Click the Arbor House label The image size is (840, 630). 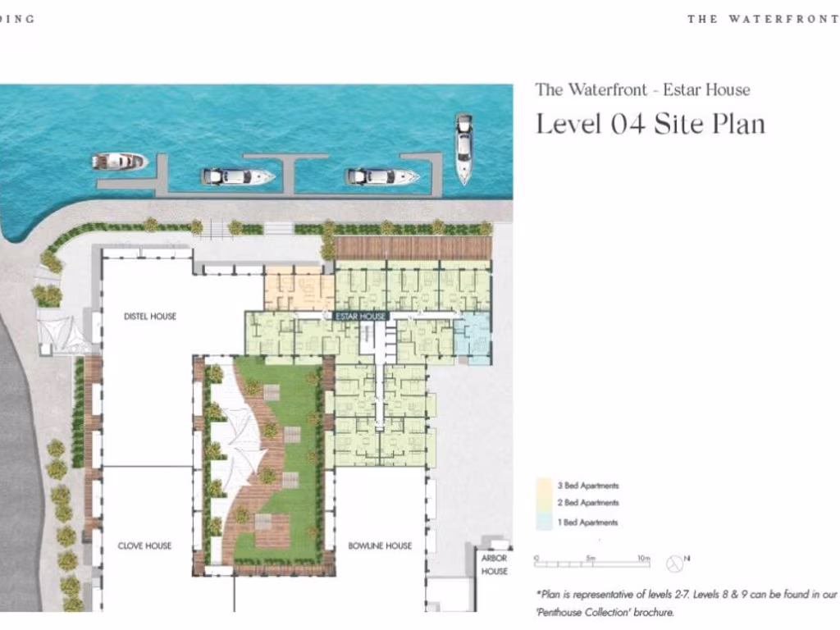coord(494,564)
